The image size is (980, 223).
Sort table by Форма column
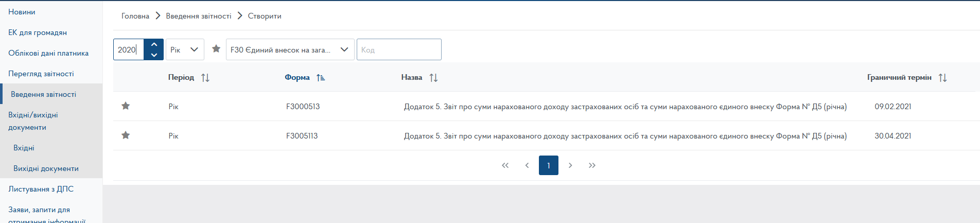(320, 78)
